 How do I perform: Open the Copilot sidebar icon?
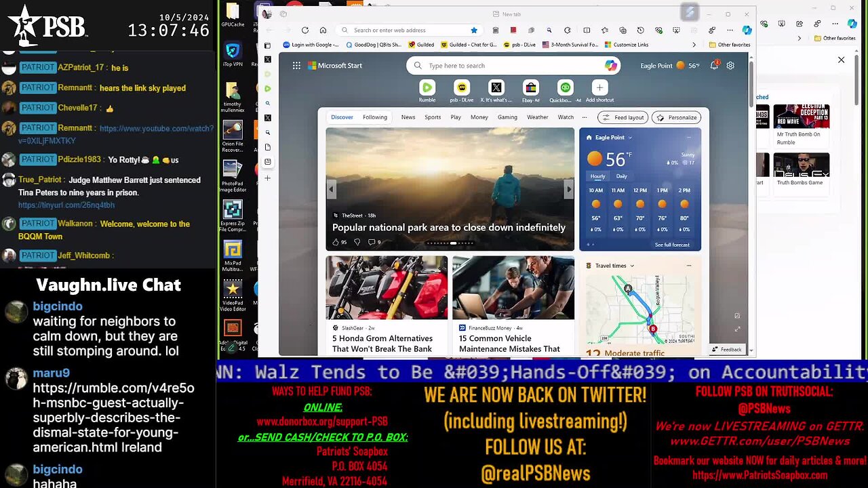(747, 30)
